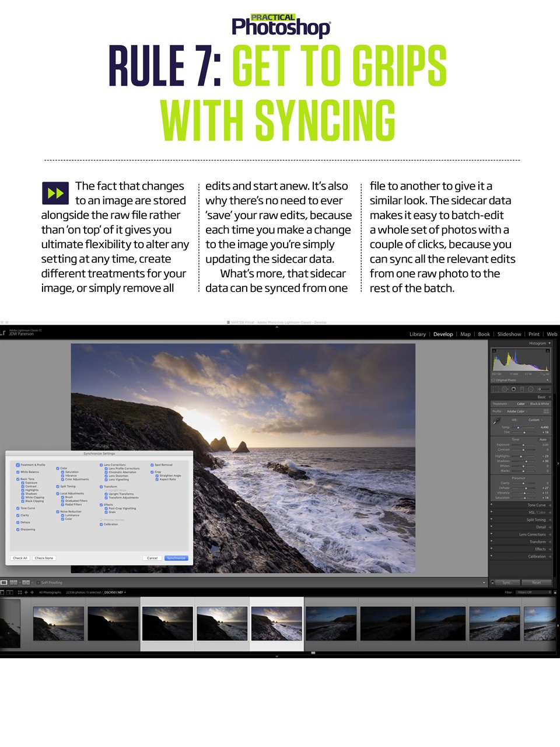
Task: Click the shadow clipping triangle on the histogram
Action: (x=495, y=350)
